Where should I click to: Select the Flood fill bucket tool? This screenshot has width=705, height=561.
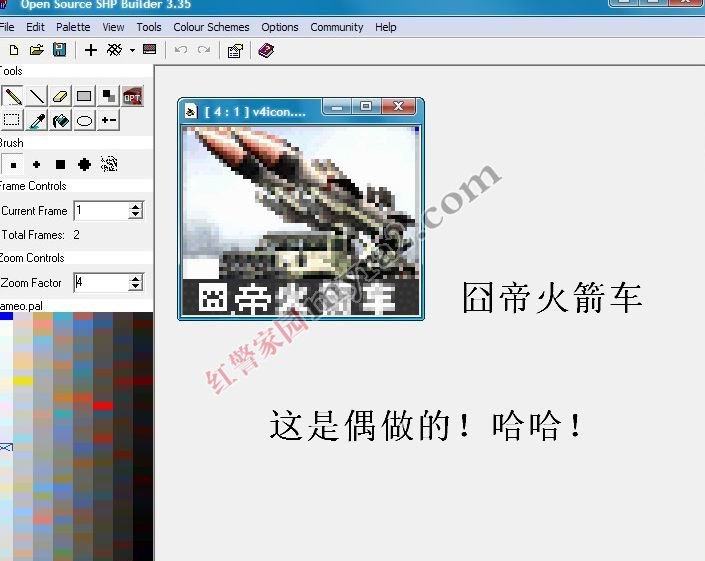tap(61, 120)
